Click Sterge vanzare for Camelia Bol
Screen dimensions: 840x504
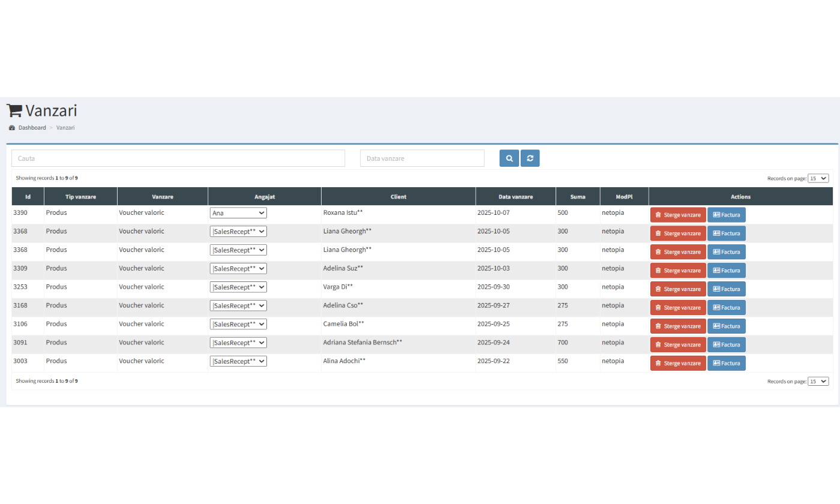click(677, 326)
